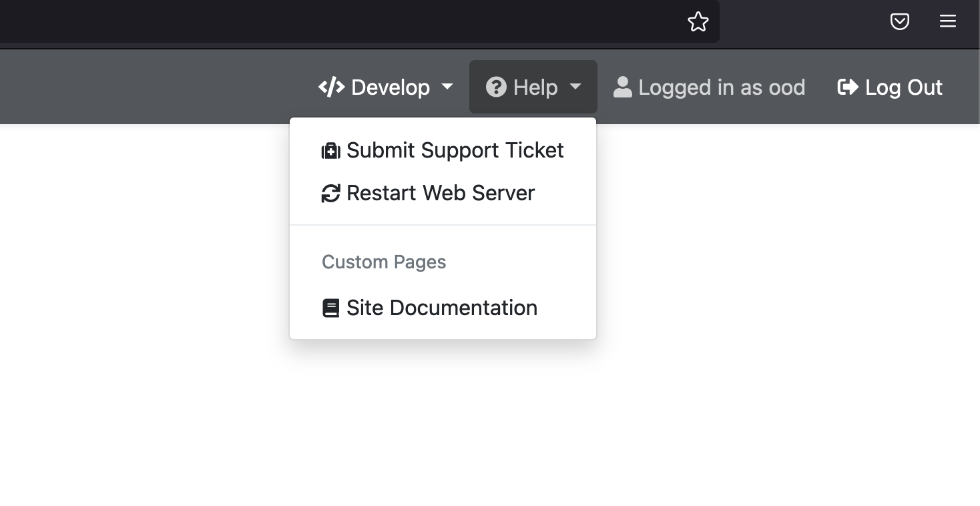Click the code brackets icon beside Develop

(331, 87)
